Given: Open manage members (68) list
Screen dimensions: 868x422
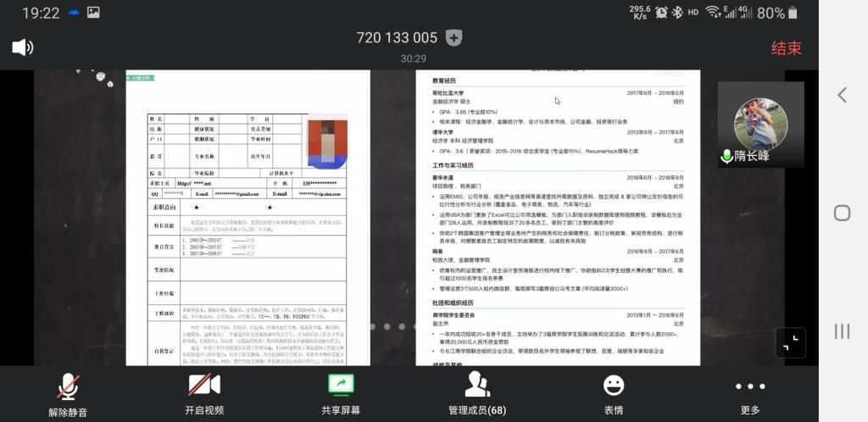Looking at the screenshot, I should pyautogui.click(x=476, y=393).
